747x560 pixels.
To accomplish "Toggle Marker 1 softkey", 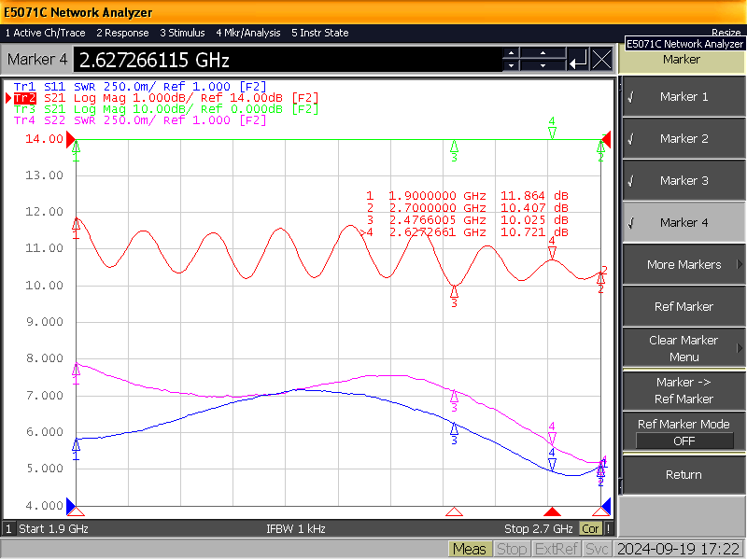I will click(684, 97).
